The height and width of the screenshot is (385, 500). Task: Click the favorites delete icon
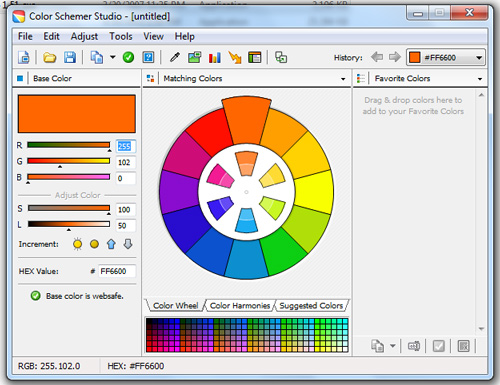[463, 346]
